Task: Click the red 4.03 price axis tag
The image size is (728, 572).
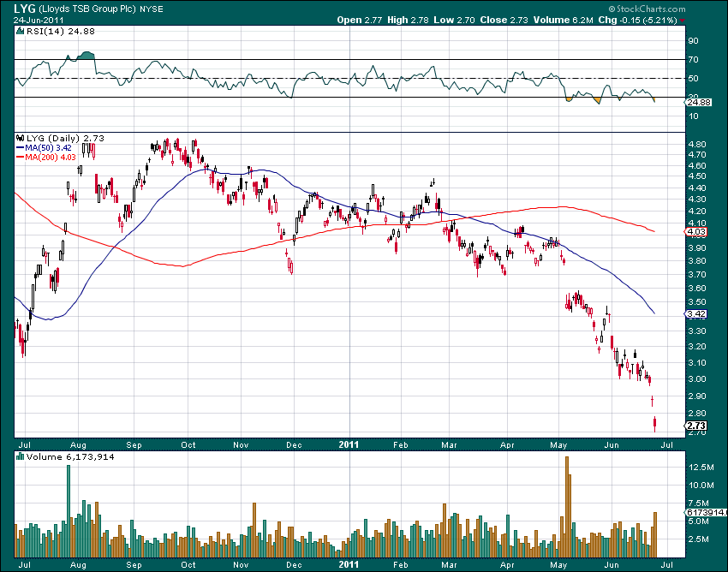Action: [x=696, y=232]
